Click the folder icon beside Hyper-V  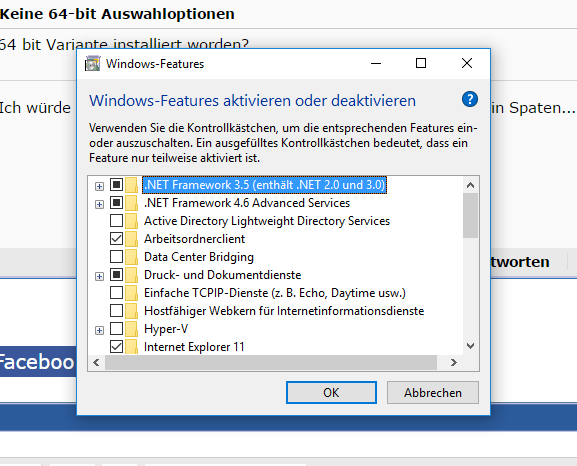131,329
